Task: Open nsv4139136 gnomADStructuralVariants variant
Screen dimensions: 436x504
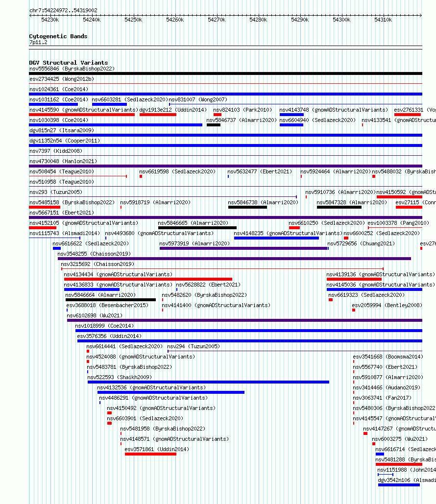Action: pos(381,274)
